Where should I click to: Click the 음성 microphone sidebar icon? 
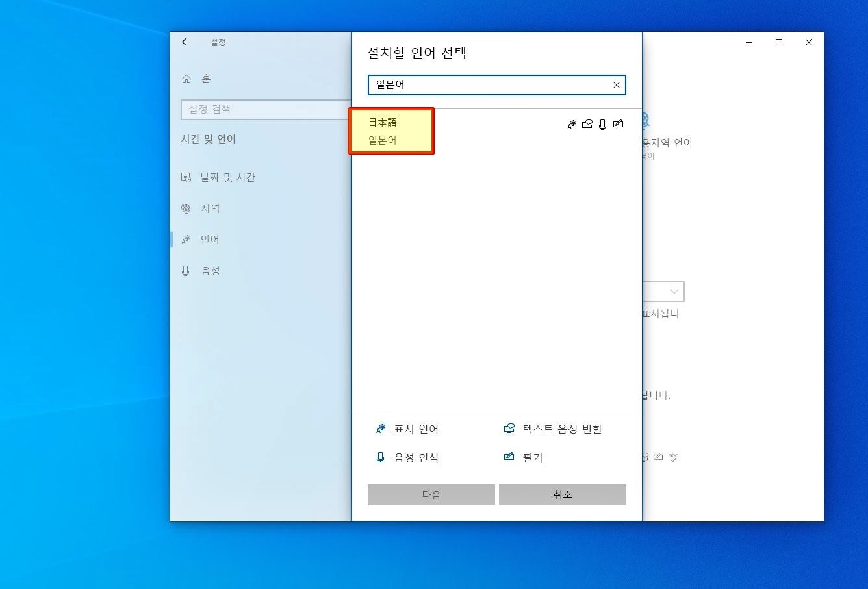(x=186, y=271)
